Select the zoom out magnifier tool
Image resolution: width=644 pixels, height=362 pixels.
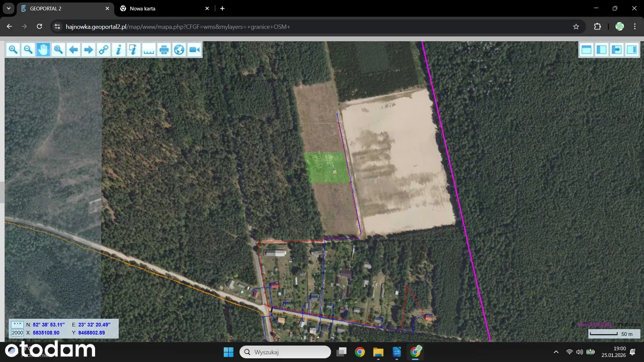coord(28,49)
